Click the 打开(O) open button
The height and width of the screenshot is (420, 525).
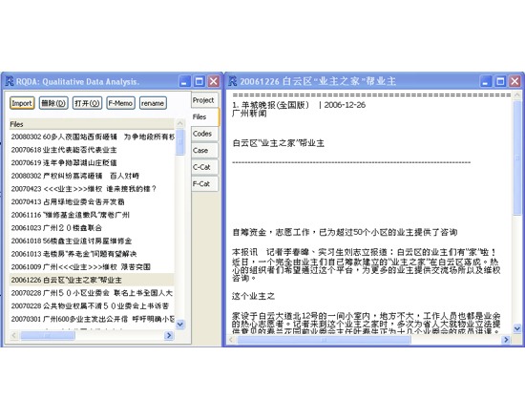pos(87,103)
